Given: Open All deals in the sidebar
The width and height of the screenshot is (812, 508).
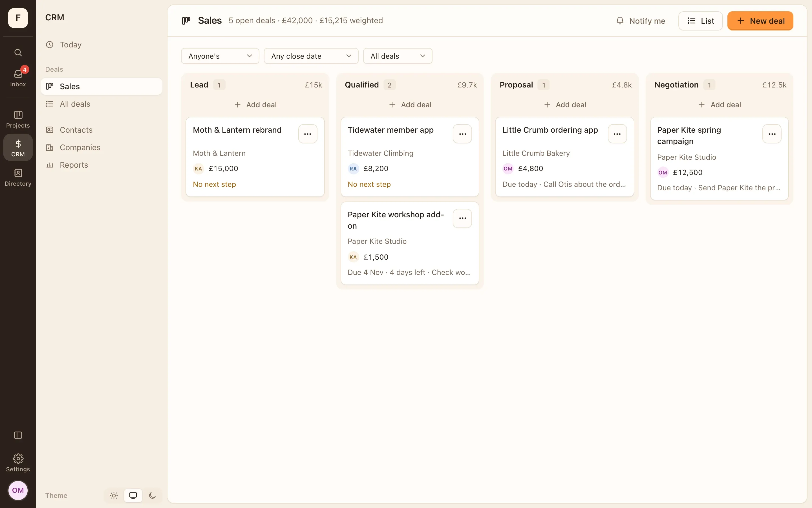Looking at the screenshot, I should (x=101, y=104).
